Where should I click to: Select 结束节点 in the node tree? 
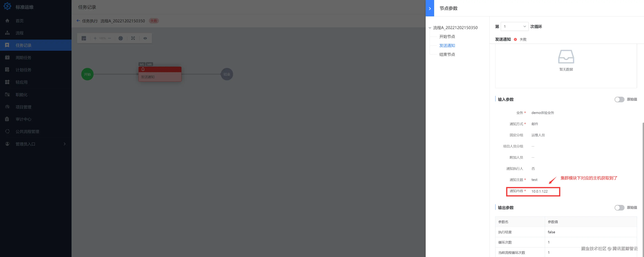click(x=447, y=54)
